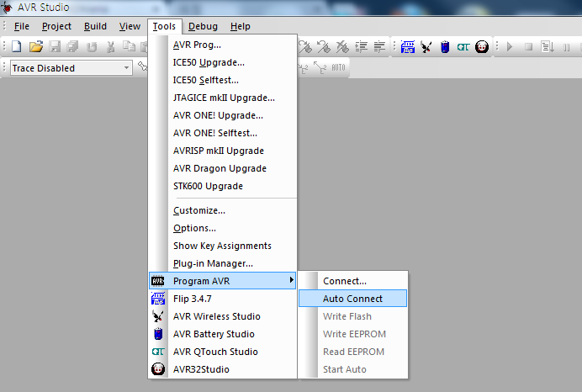Click the AVR Wireless Studio menu icon
This screenshot has width=582, height=392.
[x=158, y=316]
